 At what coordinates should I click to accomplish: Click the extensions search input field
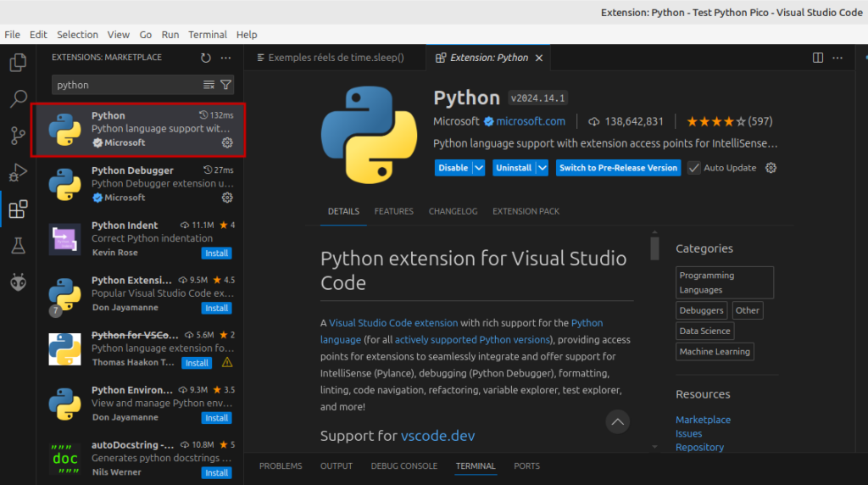(128, 85)
